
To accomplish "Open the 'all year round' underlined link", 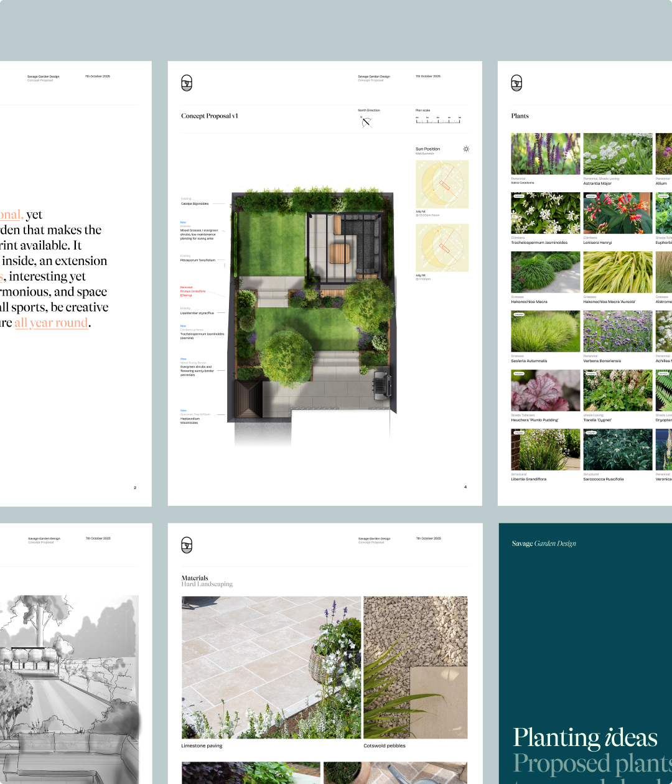I will [51, 323].
